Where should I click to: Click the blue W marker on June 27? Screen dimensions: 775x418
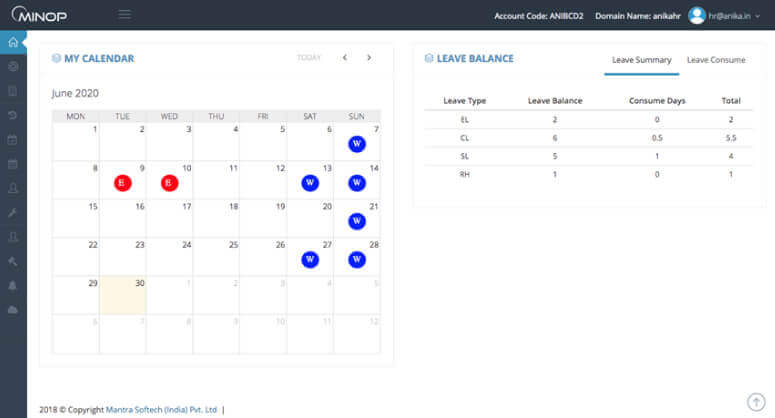(310, 260)
